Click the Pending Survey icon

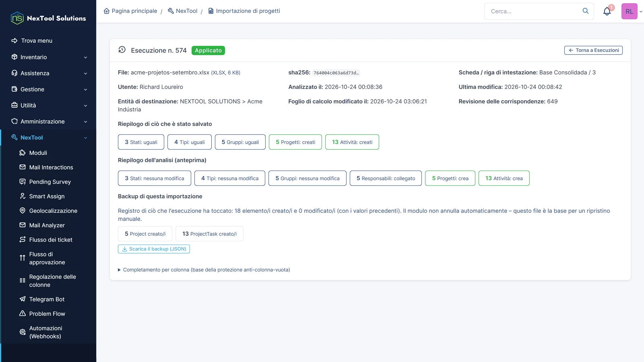coord(23,182)
